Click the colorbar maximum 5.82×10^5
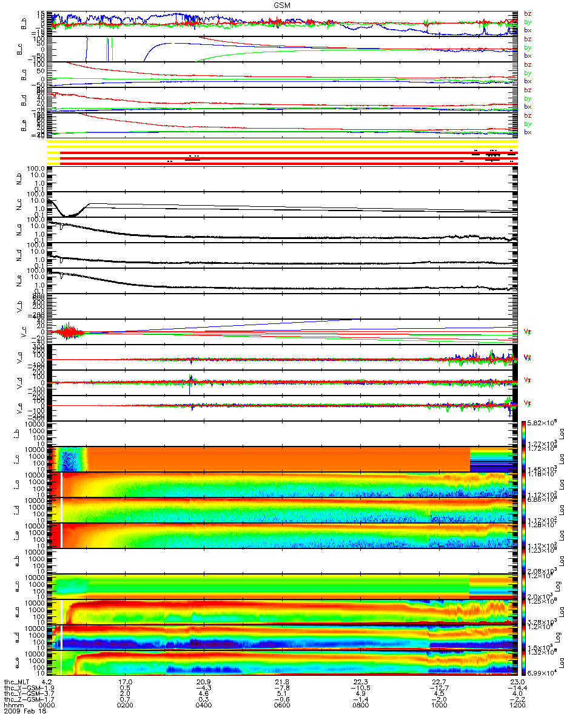 pyautogui.click(x=542, y=422)
